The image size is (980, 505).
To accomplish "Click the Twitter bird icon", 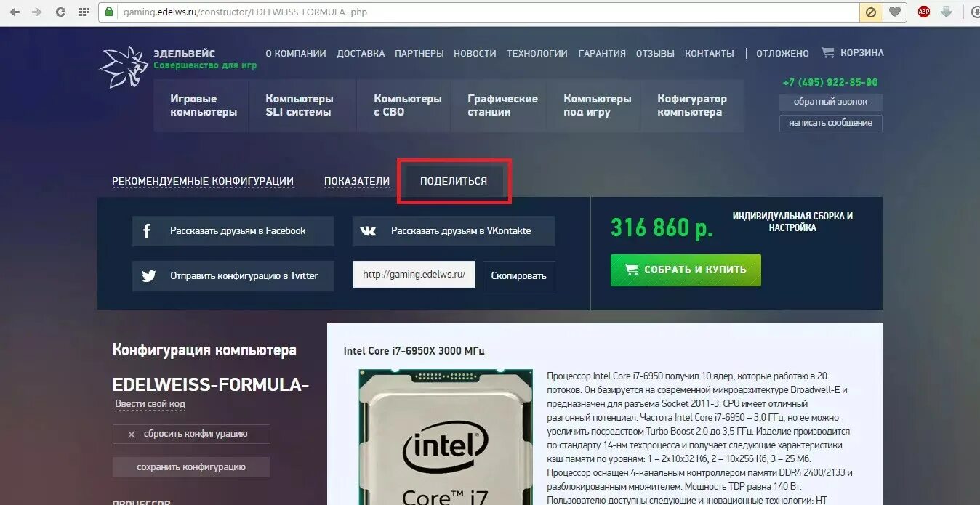I will 149,276.
